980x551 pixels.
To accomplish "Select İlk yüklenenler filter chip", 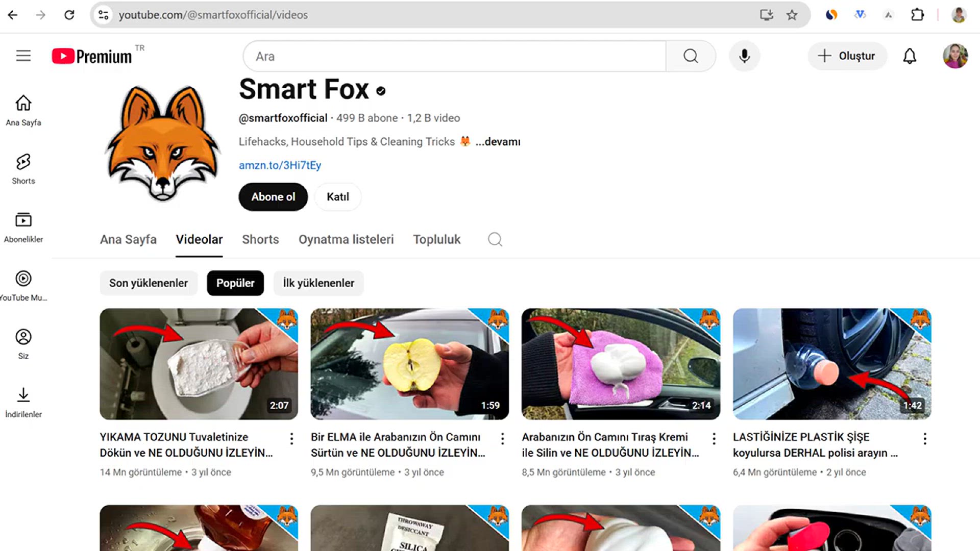I will [318, 283].
